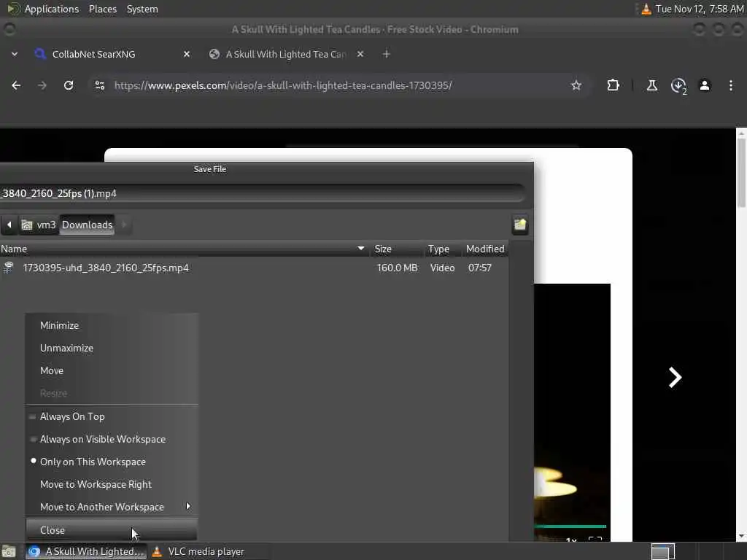Close the CollabNet SearXNG tab
The width and height of the screenshot is (747, 560).
pos(187,54)
